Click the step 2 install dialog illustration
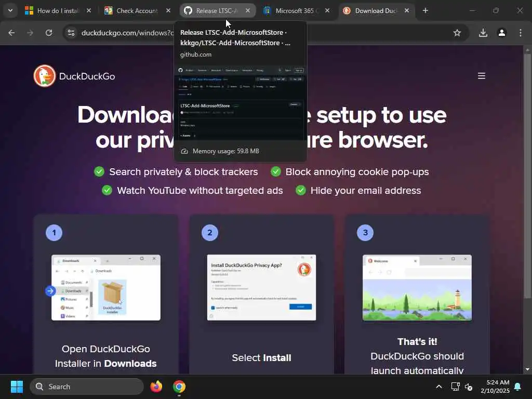 click(x=262, y=287)
